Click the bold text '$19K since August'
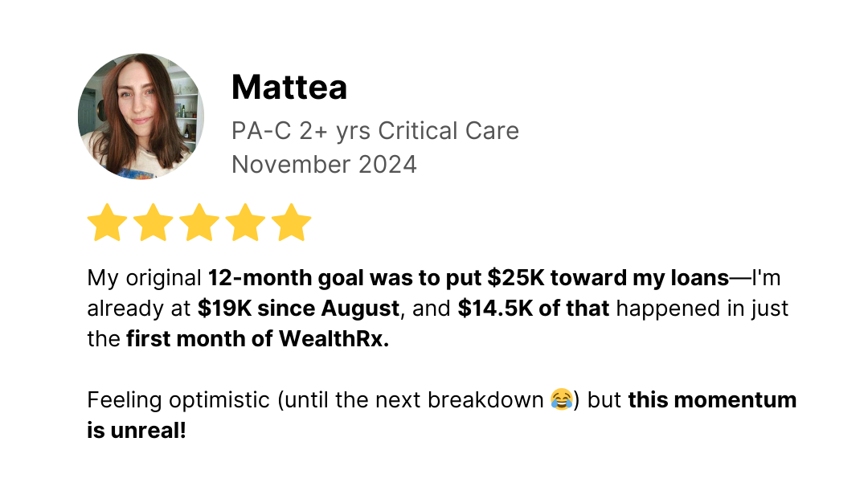Viewport: 868px width, 503px height. 299,309
